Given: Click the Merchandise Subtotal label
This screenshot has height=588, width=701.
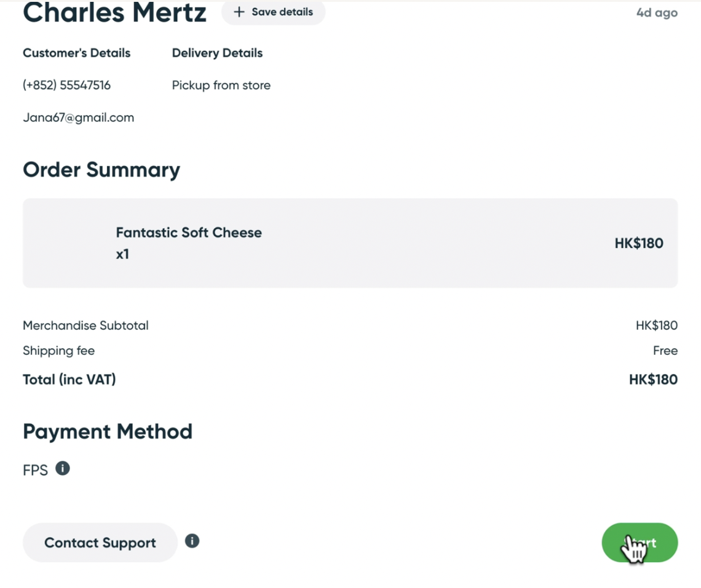Looking at the screenshot, I should tap(85, 325).
